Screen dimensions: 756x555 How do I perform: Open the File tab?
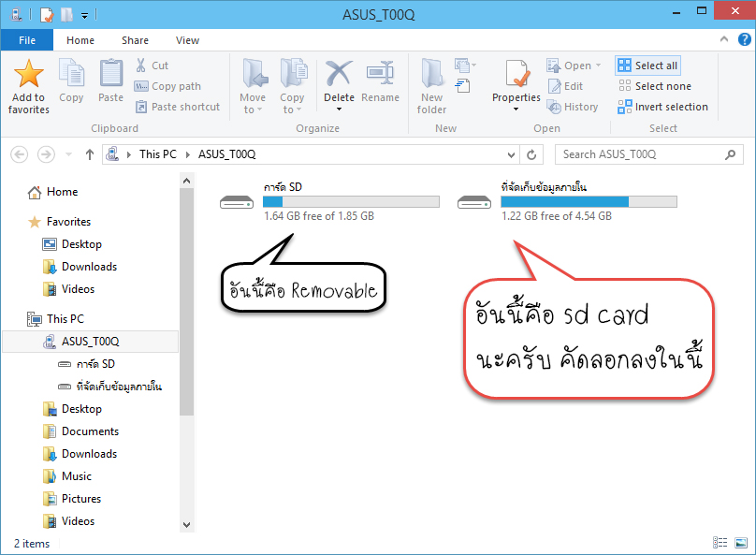click(27, 40)
